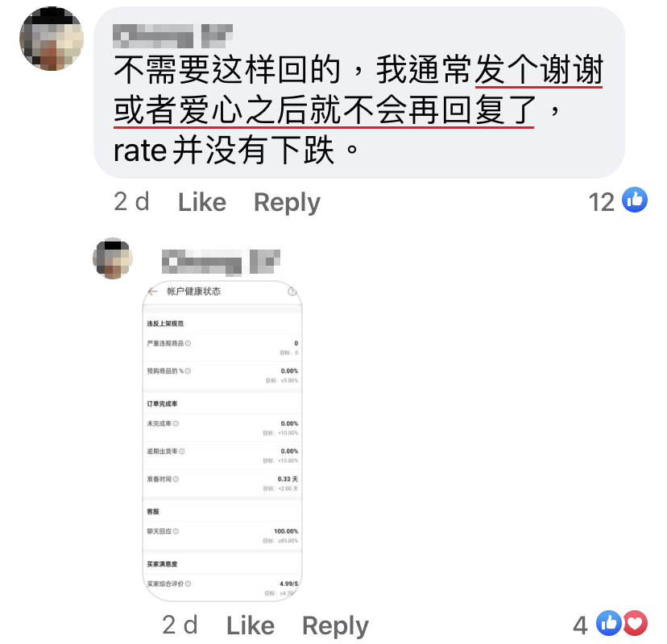Open the reply author's small avatar
Viewport: 667px width, 644px height.
pos(113,258)
